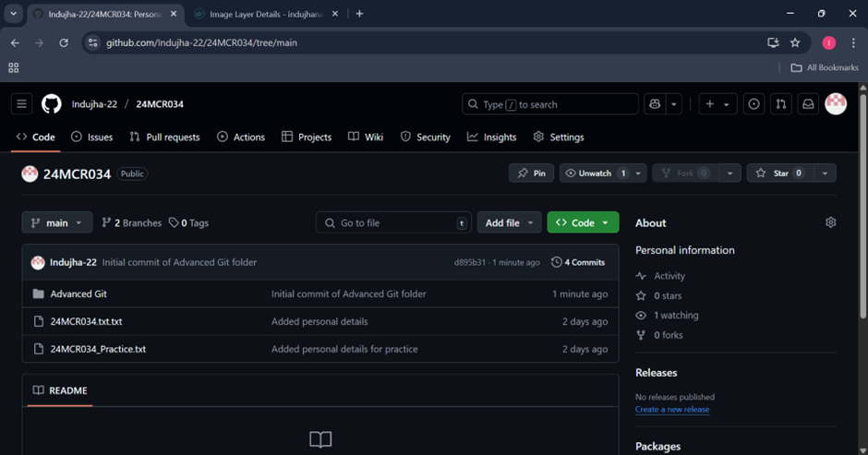This screenshot has height=455, width=868.
Task: Go to GitHub homepage via Octocat logo
Action: pyautogui.click(x=52, y=104)
